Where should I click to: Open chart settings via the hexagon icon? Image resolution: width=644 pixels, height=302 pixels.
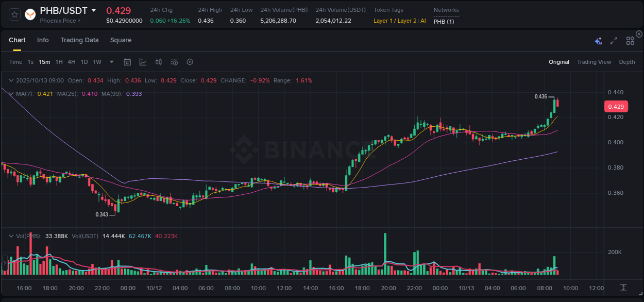pos(190,61)
